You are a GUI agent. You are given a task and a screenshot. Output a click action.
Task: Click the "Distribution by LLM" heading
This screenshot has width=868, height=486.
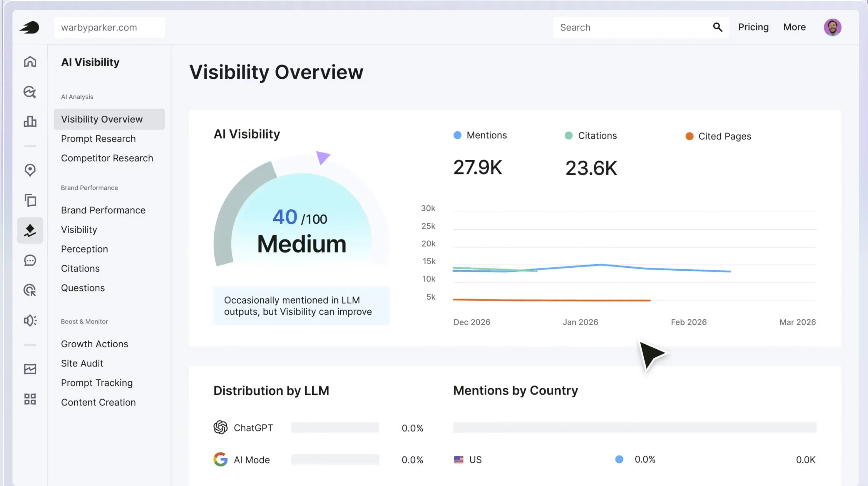point(271,391)
